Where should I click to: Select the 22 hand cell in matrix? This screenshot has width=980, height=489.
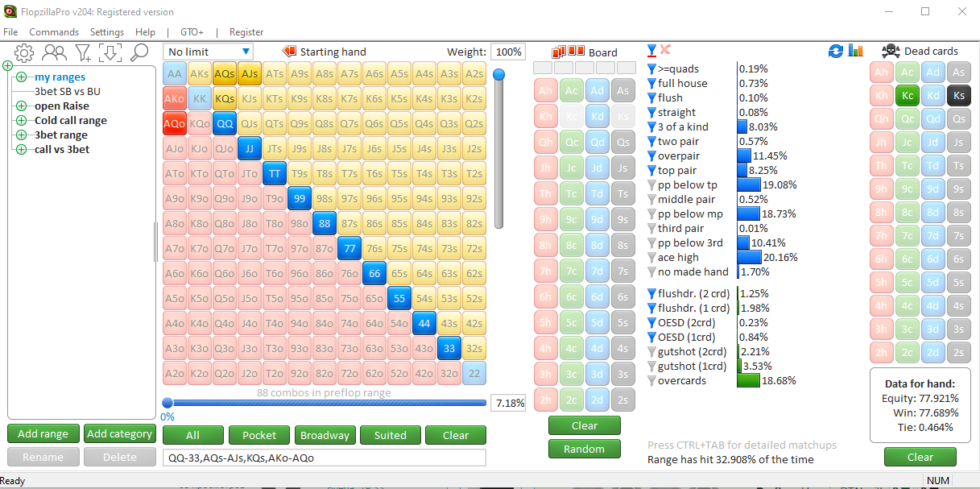(x=474, y=374)
